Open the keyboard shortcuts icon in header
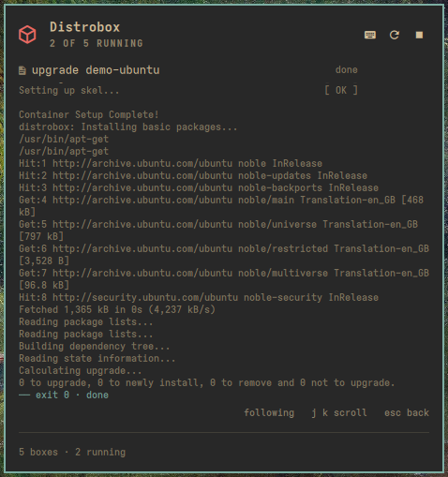 (370, 35)
